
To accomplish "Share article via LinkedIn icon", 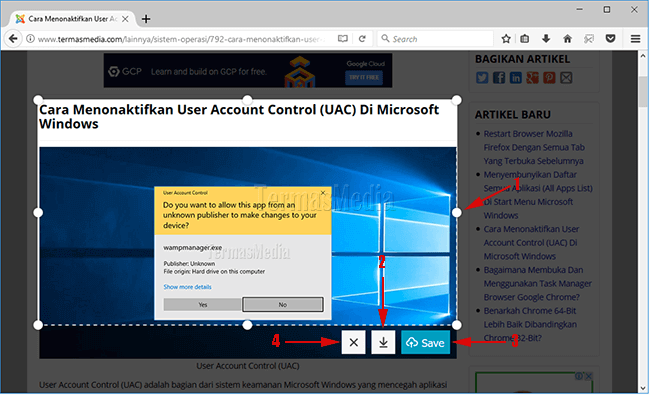I will [x=516, y=78].
